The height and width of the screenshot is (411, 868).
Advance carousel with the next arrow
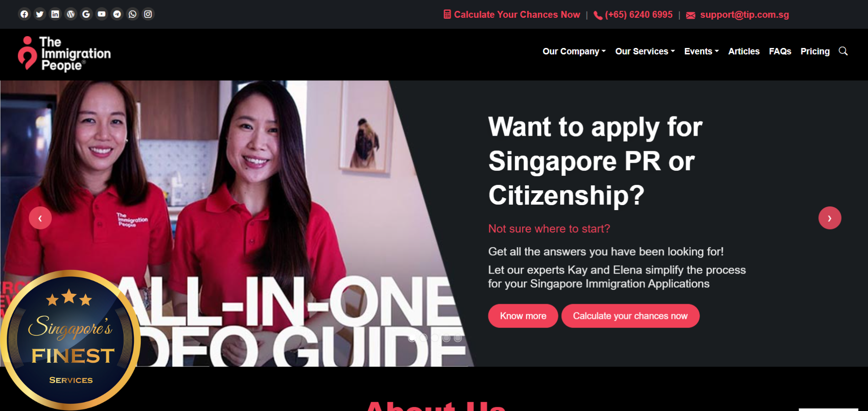[830, 218]
